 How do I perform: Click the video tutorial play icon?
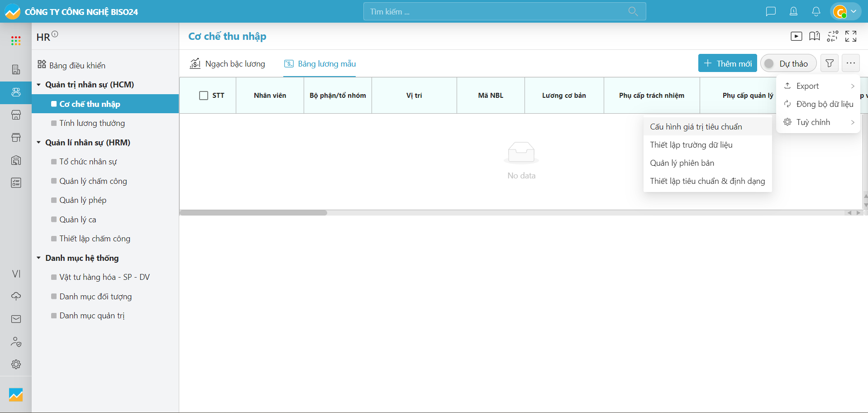tap(796, 36)
